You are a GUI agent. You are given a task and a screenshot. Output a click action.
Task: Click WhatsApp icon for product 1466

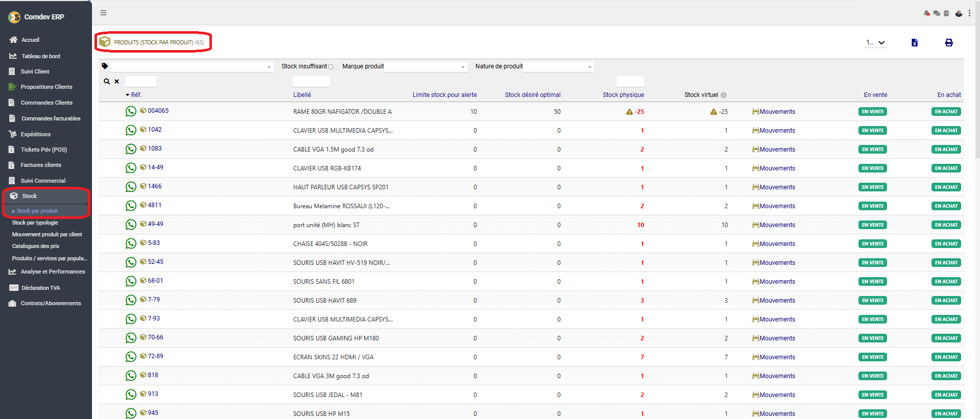(x=131, y=187)
